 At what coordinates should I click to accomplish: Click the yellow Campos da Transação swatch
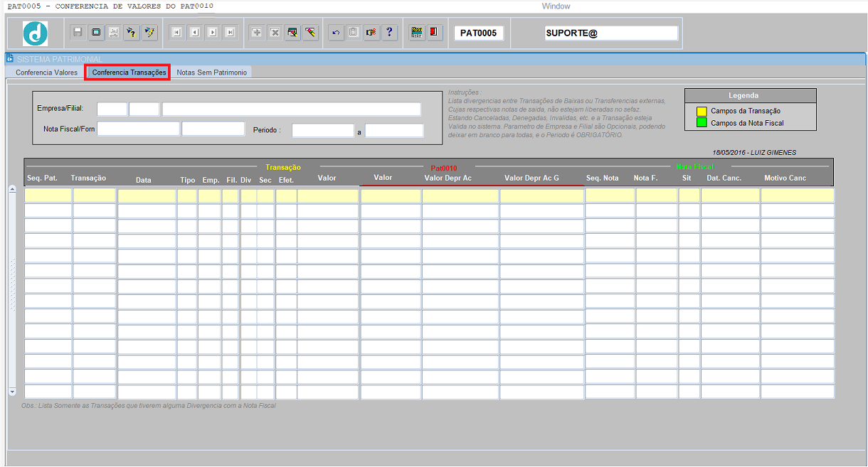[x=702, y=111]
